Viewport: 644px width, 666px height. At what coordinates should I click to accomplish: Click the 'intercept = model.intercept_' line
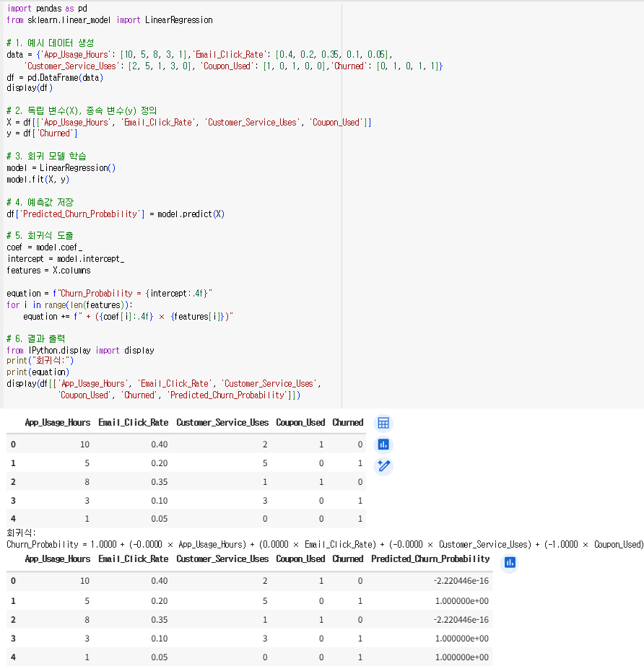pos(66,258)
